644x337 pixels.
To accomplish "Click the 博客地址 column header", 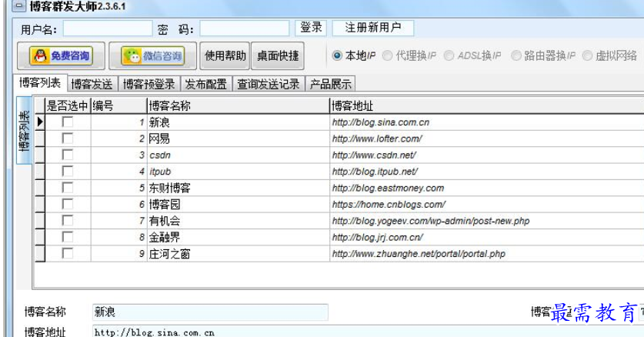I will pyautogui.click(x=487, y=106).
